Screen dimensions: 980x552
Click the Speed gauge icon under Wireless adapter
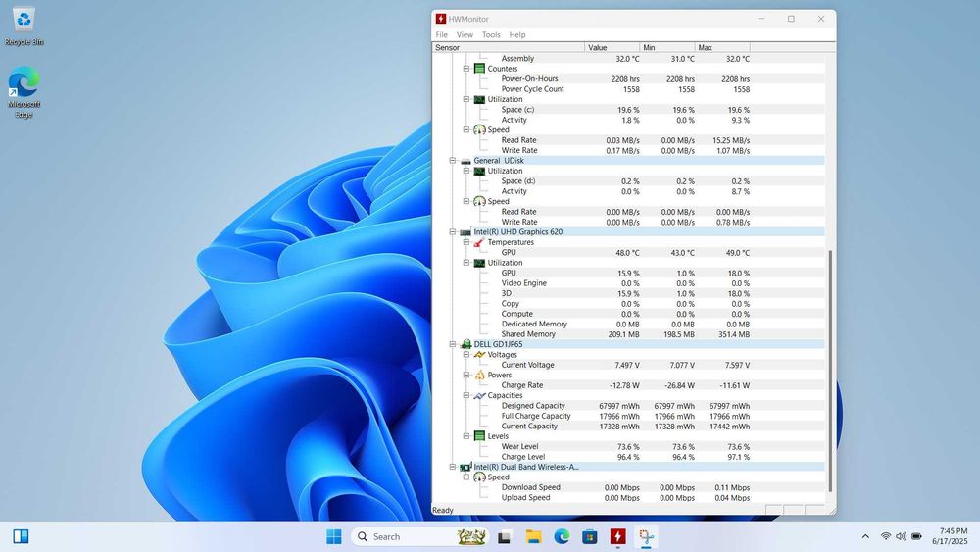(x=479, y=477)
